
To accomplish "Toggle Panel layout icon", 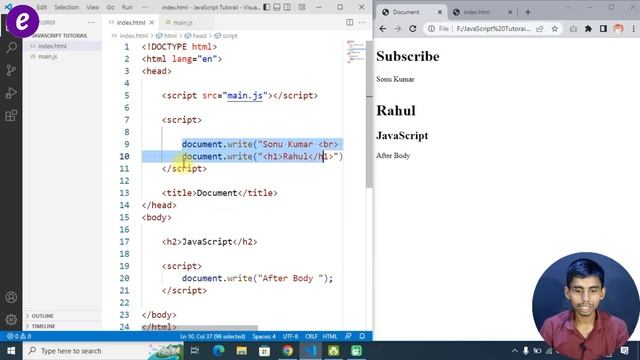I will click(277, 7).
